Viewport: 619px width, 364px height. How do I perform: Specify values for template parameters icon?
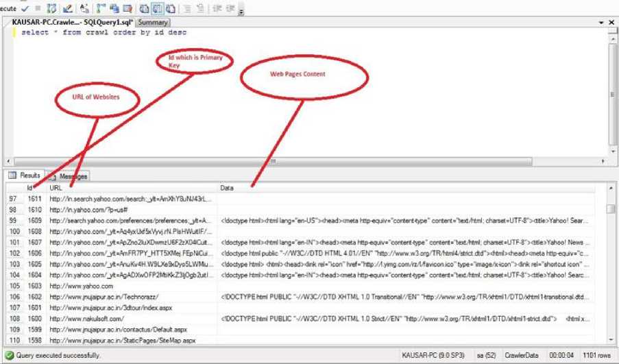84,8
